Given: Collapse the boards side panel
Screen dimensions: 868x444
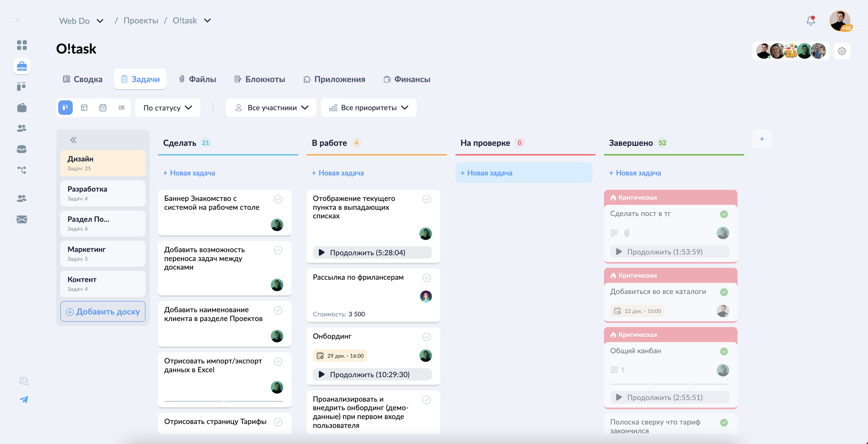Looking at the screenshot, I should tap(73, 140).
